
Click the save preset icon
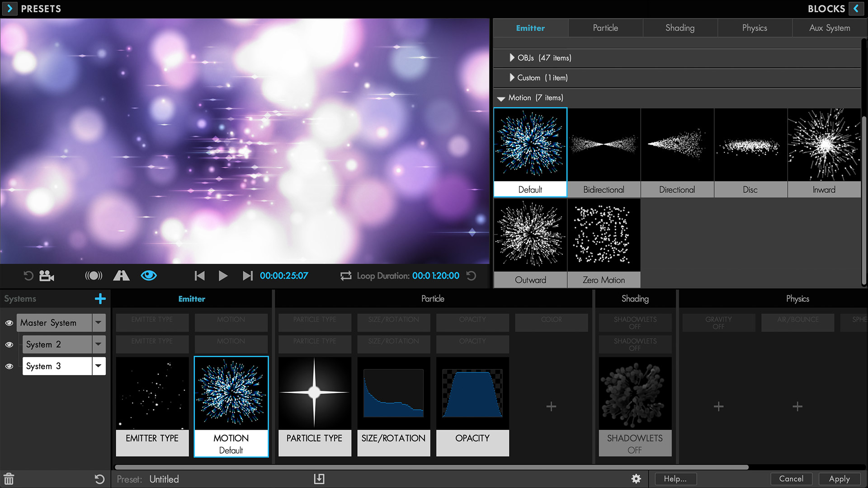point(319,479)
